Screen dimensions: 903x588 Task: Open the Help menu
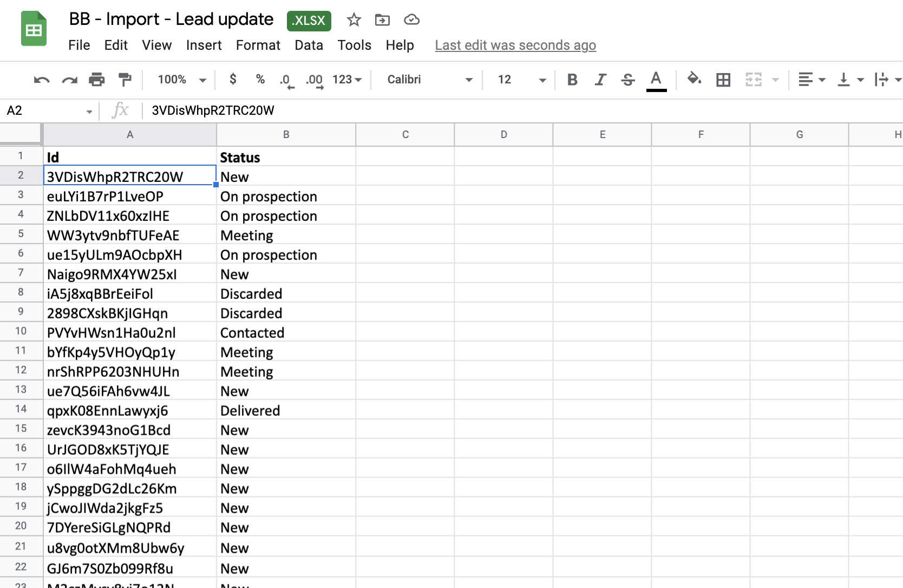click(400, 45)
